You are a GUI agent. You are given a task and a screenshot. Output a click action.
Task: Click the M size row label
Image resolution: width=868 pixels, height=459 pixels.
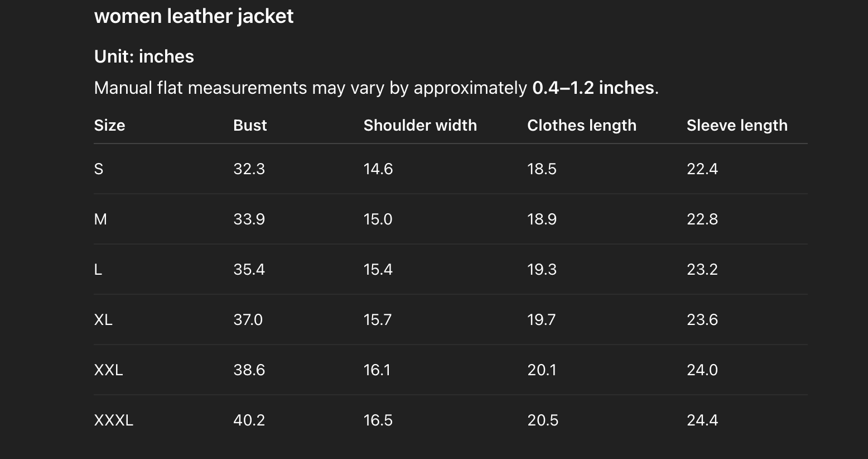coord(100,219)
